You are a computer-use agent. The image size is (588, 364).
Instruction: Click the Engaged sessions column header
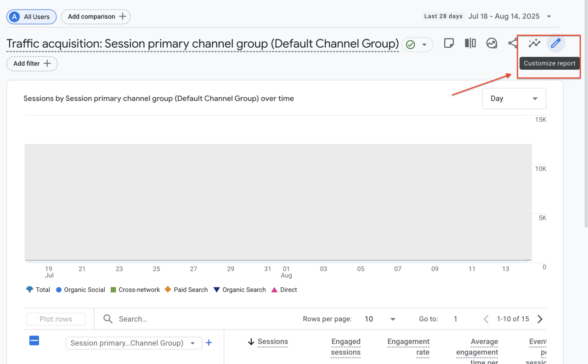tap(345, 347)
